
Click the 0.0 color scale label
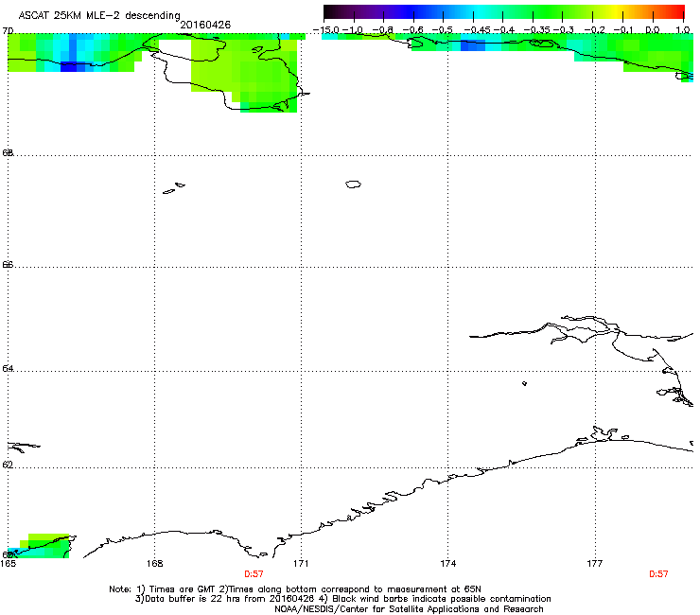point(653,30)
